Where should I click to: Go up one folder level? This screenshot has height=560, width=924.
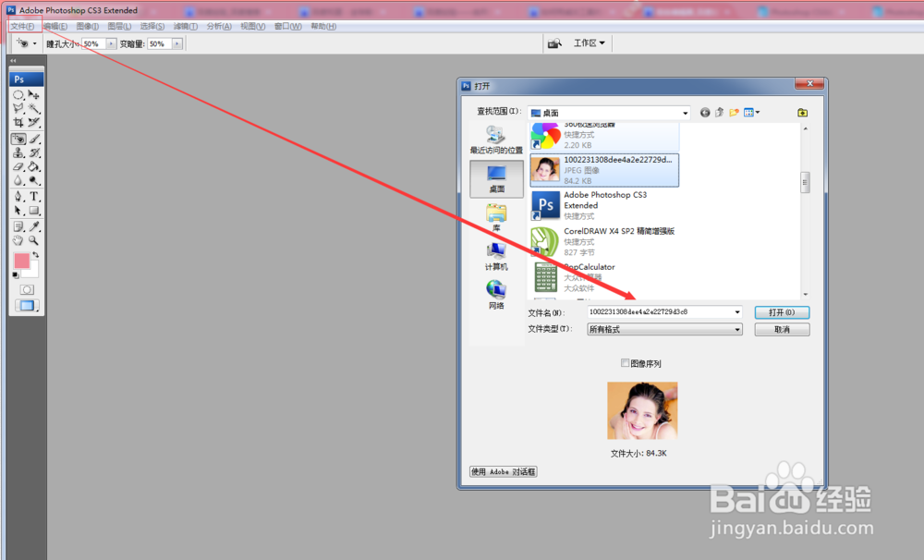720,113
